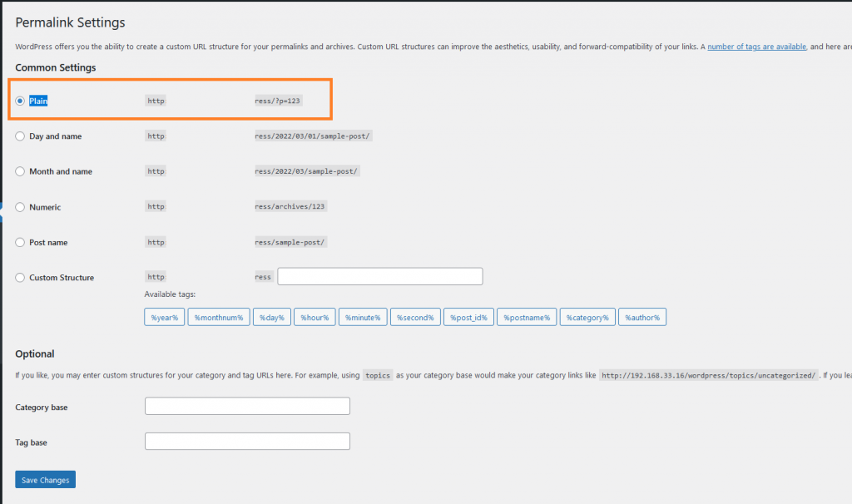Insert the %post_id% tag
Screen dimensions: 852x504
tap(469, 317)
